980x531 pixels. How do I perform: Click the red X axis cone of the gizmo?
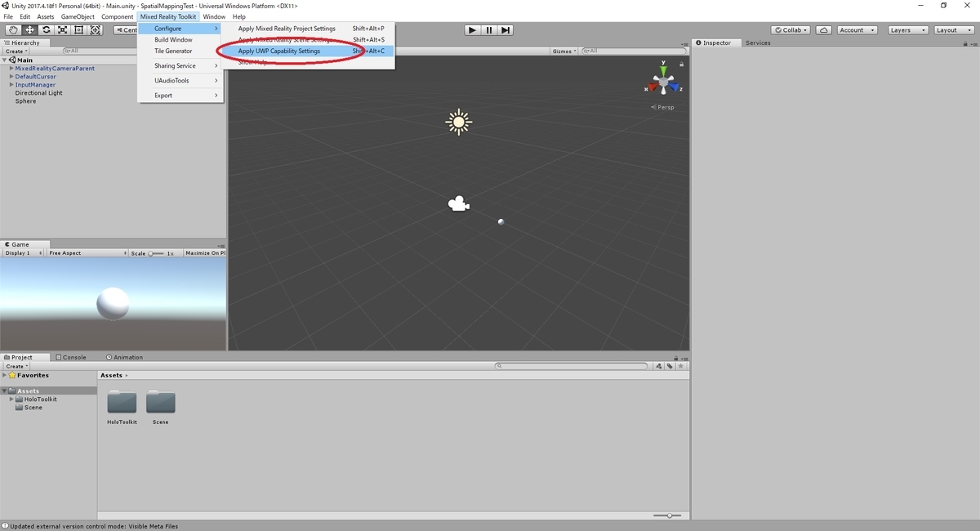(653, 87)
